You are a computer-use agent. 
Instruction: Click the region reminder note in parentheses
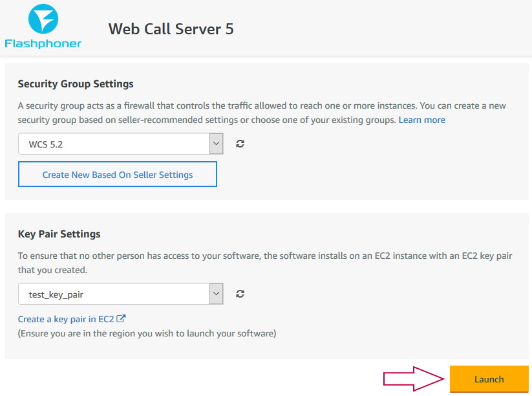147,333
